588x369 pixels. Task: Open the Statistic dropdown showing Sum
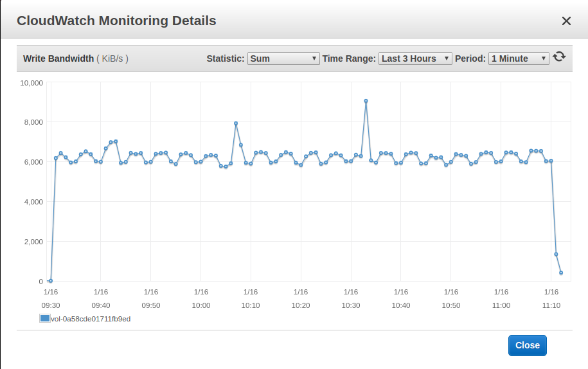click(x=283, y=59)
